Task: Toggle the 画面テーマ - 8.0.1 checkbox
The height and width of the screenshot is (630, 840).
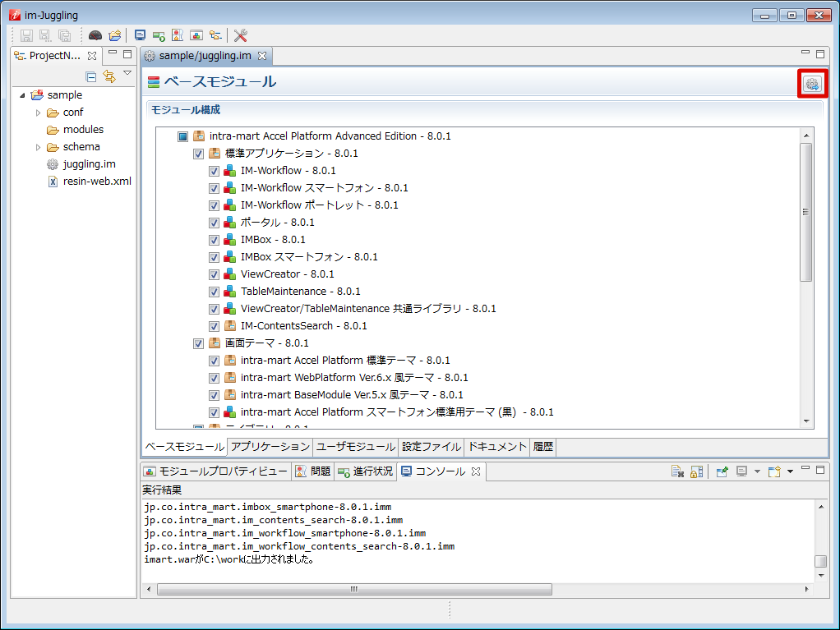Action: click(198, 343)
